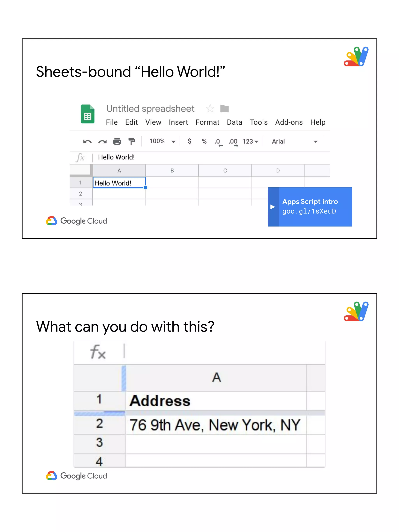399x532 pixels.
Task: Select column C header
Action: [225, 170]
